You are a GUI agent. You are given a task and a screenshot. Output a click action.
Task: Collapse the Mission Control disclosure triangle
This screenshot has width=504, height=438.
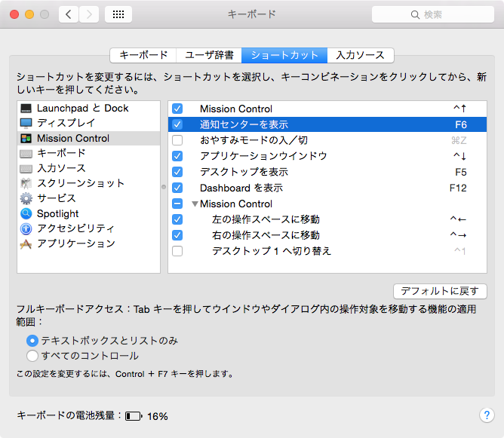click(x=195, y=204)
